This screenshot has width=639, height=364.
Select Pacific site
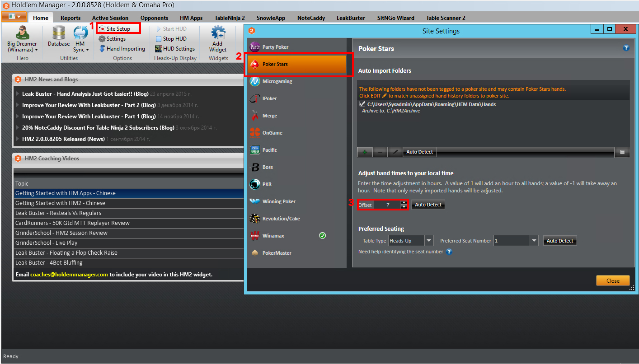tap(296, 150)
